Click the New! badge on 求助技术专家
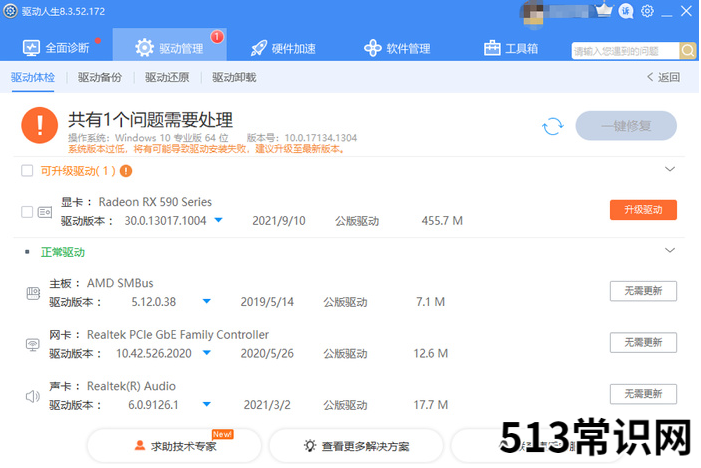Image resolution: width=701 pixels, height=468 pixels. click(223, 434)
